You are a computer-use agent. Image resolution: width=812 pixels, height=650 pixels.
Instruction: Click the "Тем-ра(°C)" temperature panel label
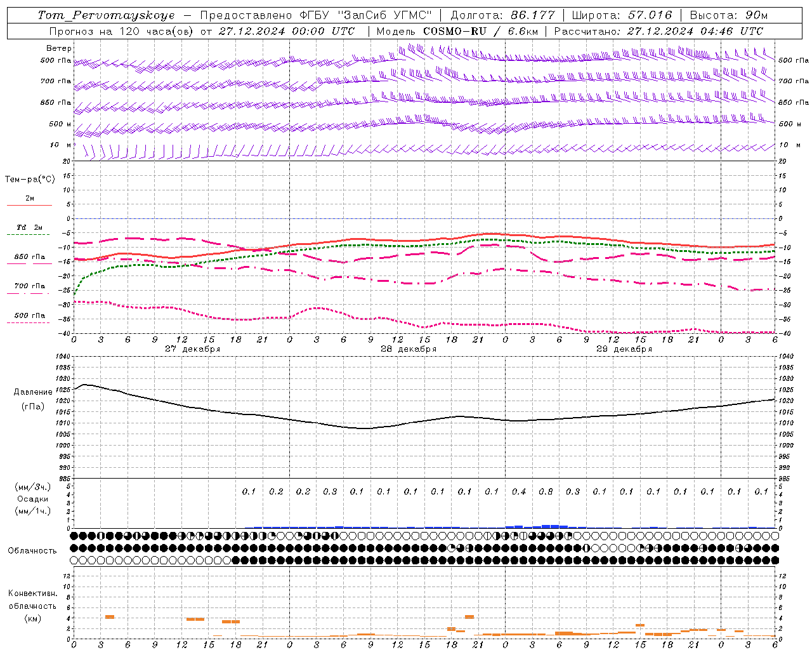pos(30,179)
